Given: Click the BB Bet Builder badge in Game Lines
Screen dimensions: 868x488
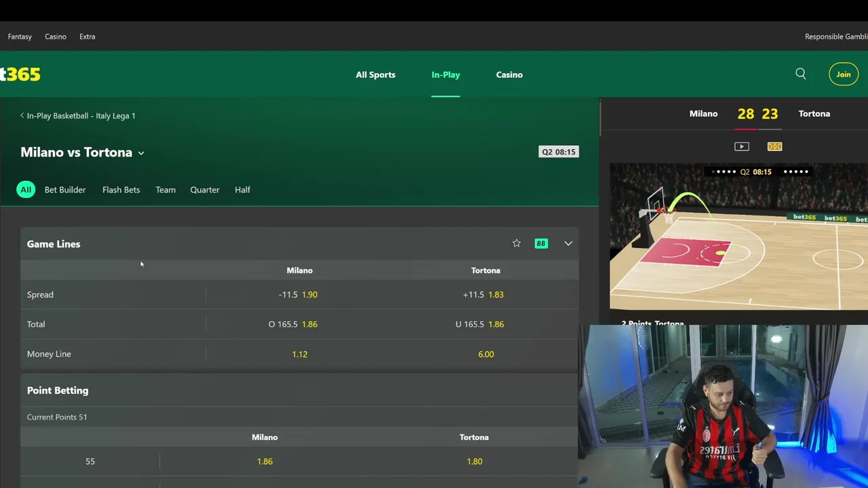Looking at the screenshot, I should 541,243.
